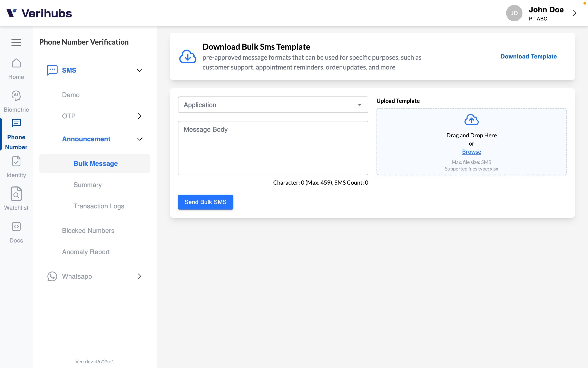Go to Home in sidebar

pos(16,69)
